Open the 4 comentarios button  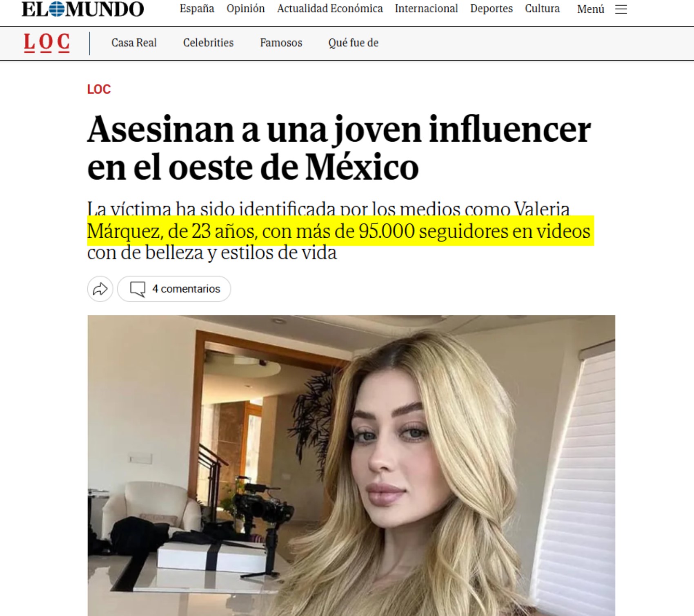point(174,289)
